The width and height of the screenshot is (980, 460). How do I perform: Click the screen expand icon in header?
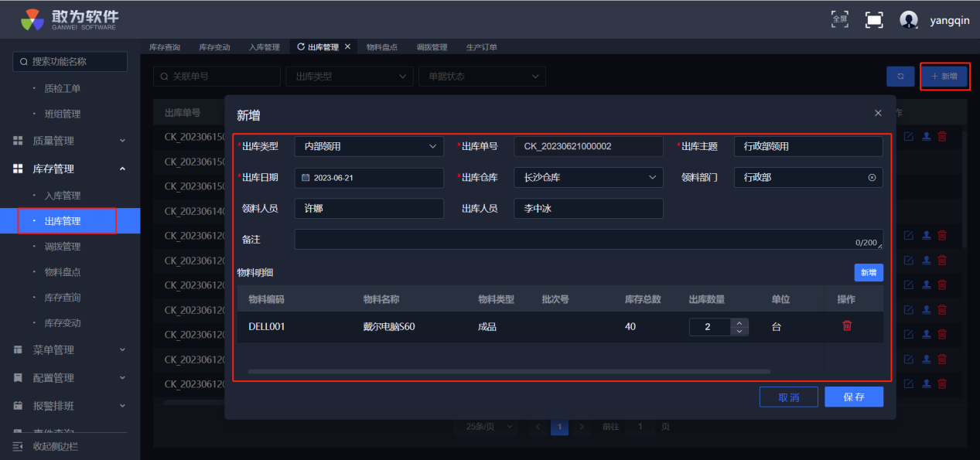tap(874, 20)
